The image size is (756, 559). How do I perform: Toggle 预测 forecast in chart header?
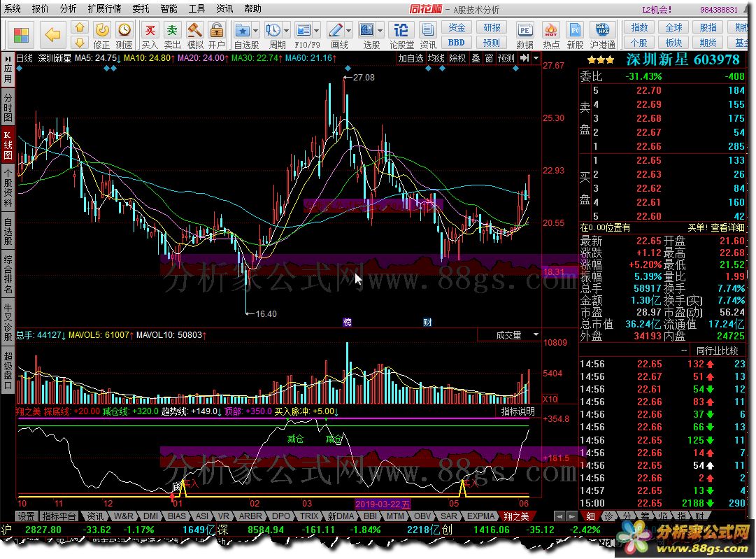tap(506, 58)
